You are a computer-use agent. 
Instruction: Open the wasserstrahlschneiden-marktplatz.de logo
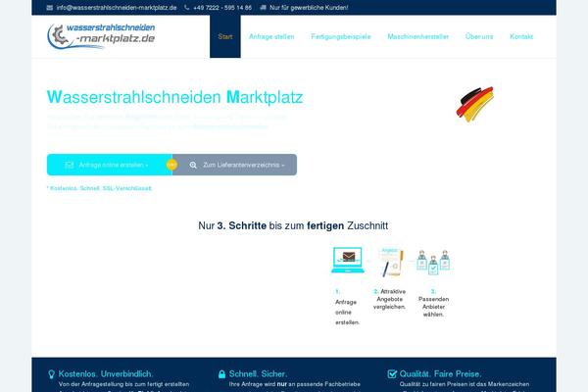tap(101, 36)
